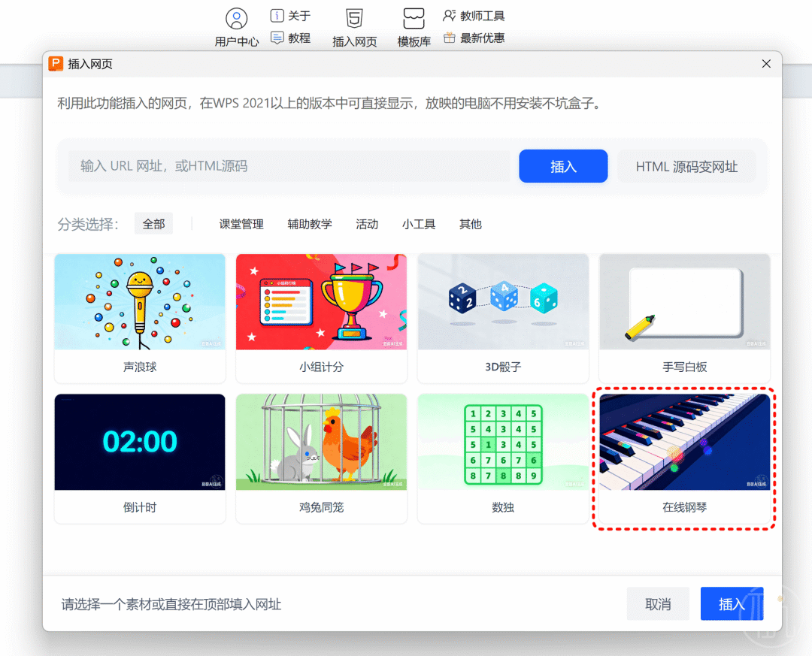Focus the URL or HTML source input field
The width and height of the screenshot is (812, 656).
click(289, 166)
